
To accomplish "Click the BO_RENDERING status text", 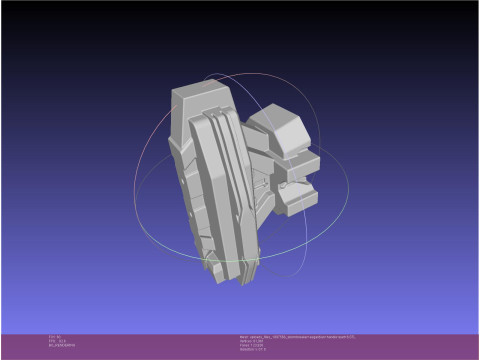I will click(62, 345).
